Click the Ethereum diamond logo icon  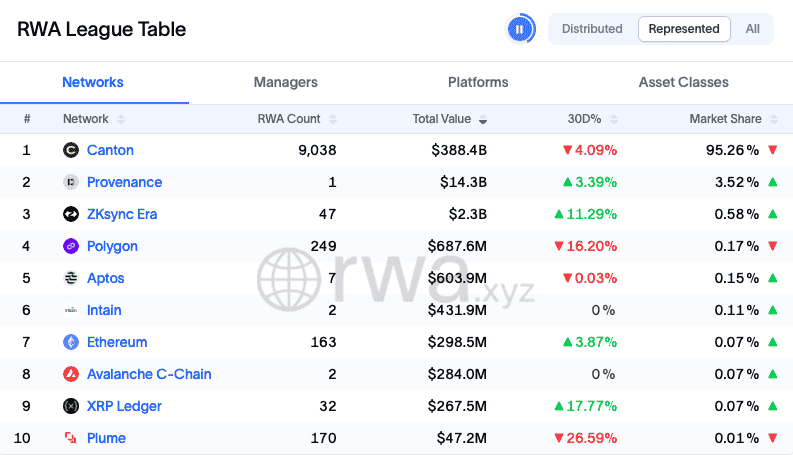pyautogui.click(x=71, y=342)
